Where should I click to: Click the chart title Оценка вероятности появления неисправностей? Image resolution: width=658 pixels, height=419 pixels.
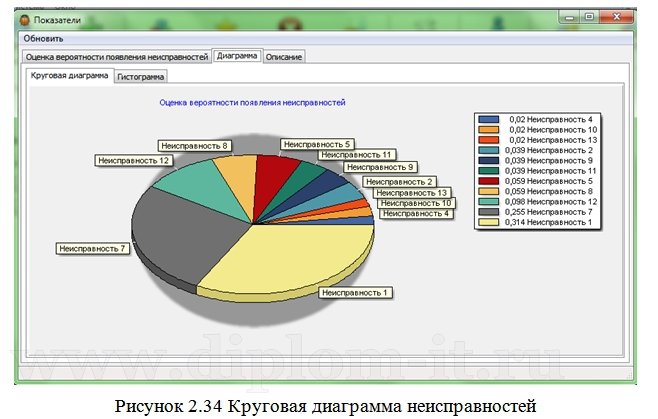(252, 102)
